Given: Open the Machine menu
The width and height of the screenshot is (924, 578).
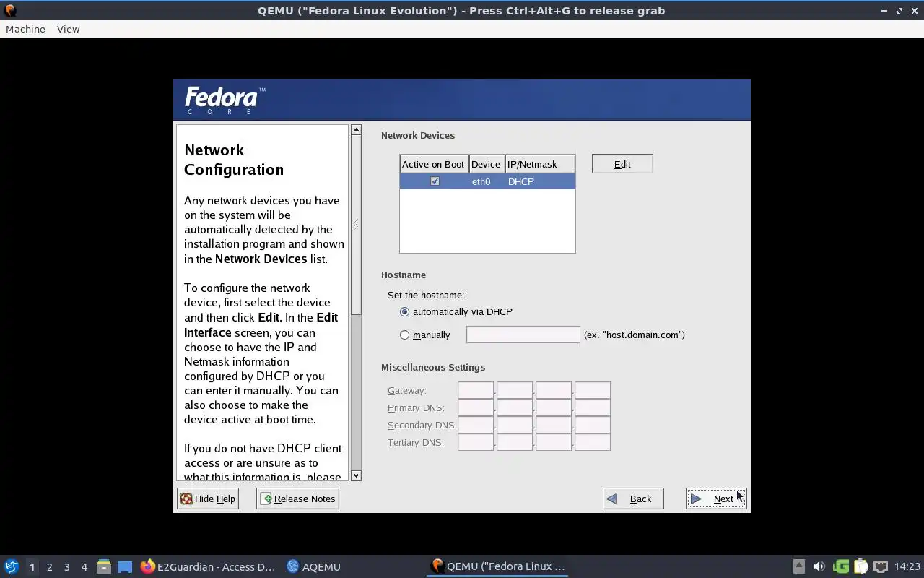Looking at the screenshot, I should click(25, 29).
